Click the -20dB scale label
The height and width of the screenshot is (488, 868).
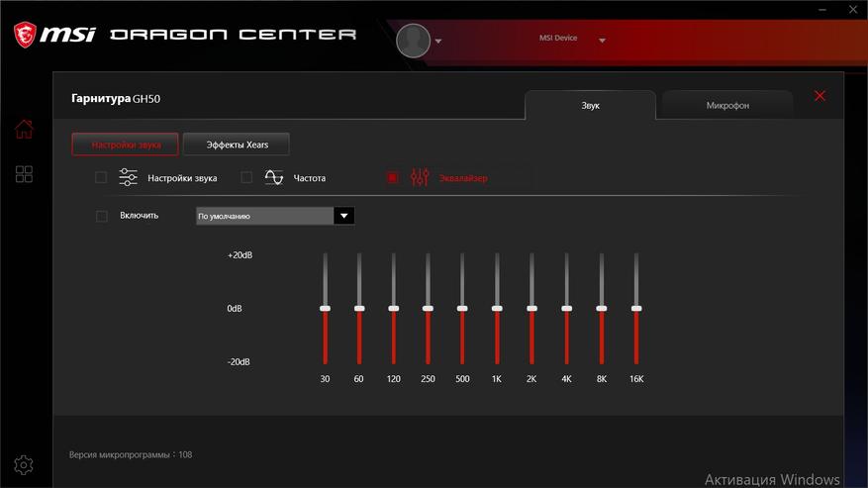coord(239,361)
